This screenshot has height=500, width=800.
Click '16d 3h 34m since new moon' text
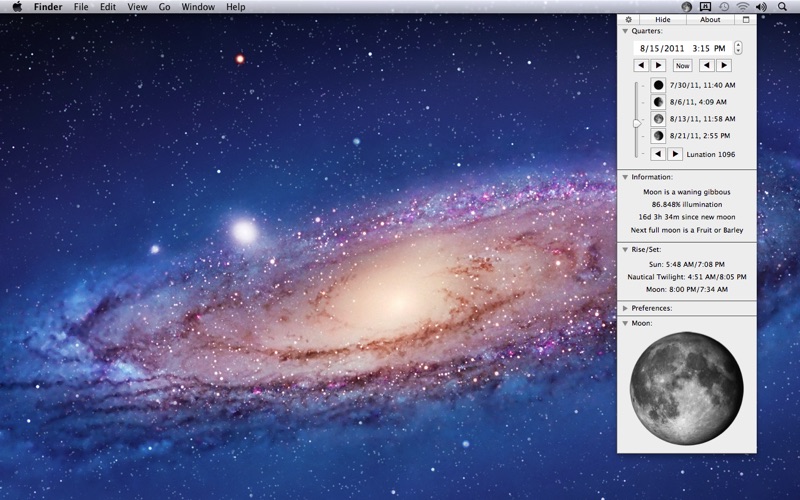tap(687, 217)
